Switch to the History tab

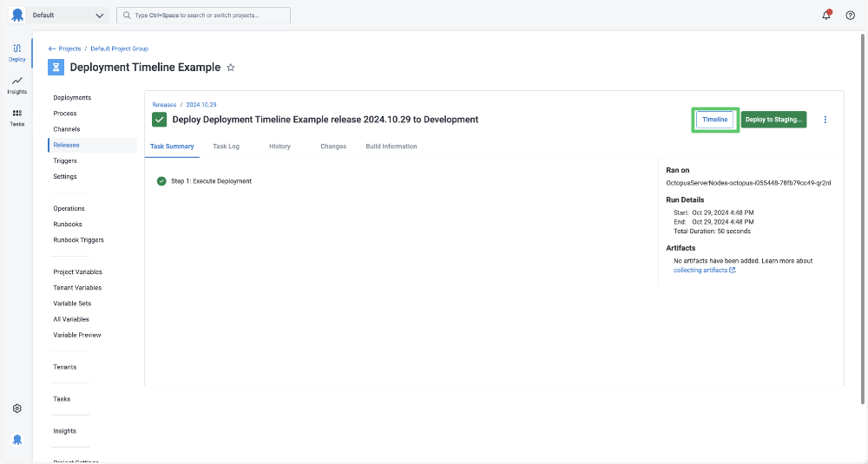coord(279,147)
